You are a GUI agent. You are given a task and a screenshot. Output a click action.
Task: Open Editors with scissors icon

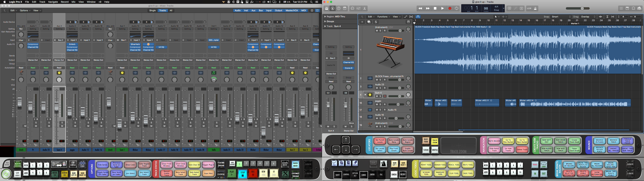tap(365, 9)
